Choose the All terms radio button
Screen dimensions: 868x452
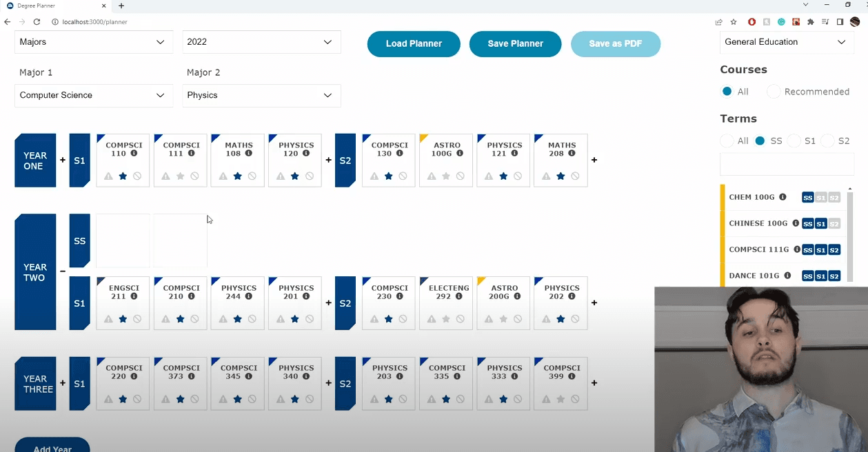tap(727, 141)
